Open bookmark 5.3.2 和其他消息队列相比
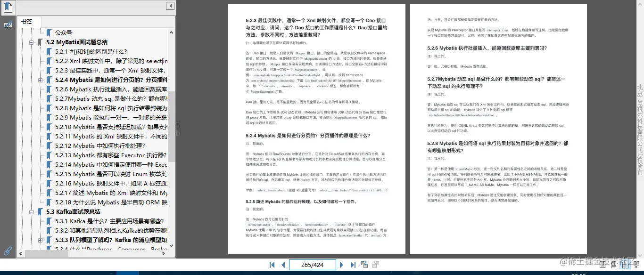This screenshot has height=275, width=644. pos(111,231)
